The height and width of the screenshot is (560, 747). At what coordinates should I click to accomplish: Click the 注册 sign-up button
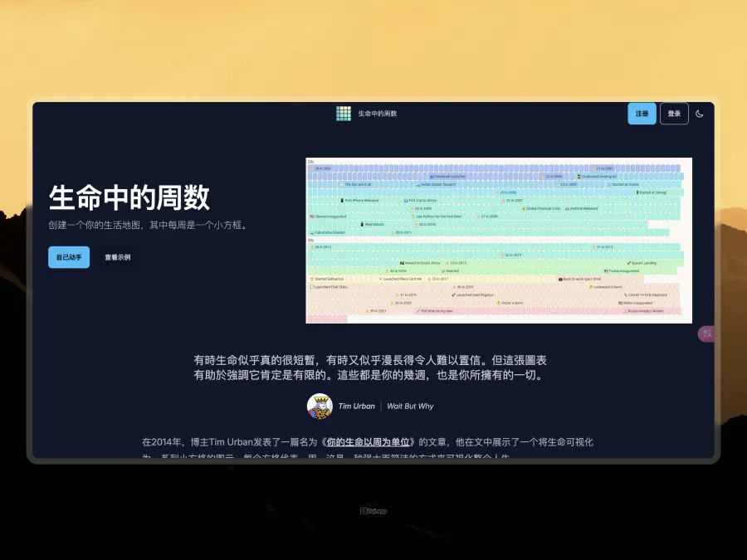642,114
